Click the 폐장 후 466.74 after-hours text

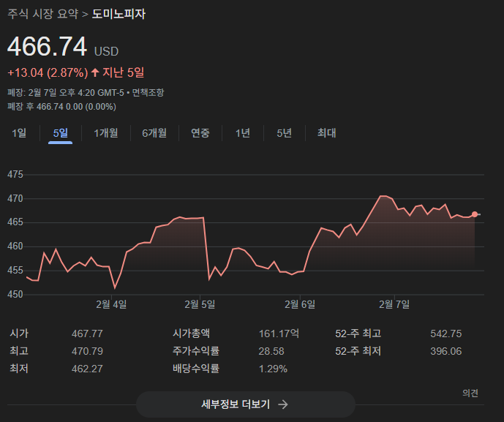61,107
